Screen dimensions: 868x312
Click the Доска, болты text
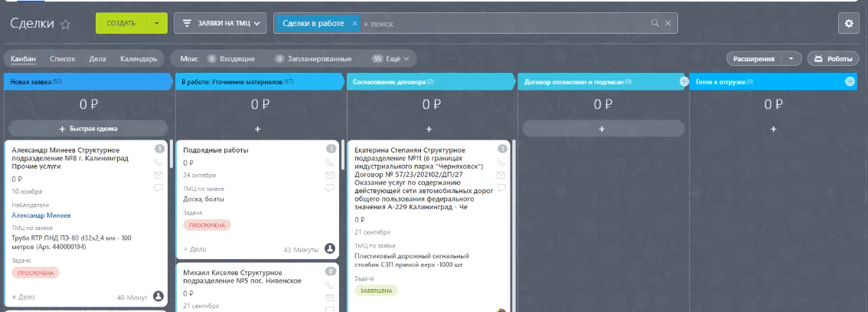coord(204,199)
